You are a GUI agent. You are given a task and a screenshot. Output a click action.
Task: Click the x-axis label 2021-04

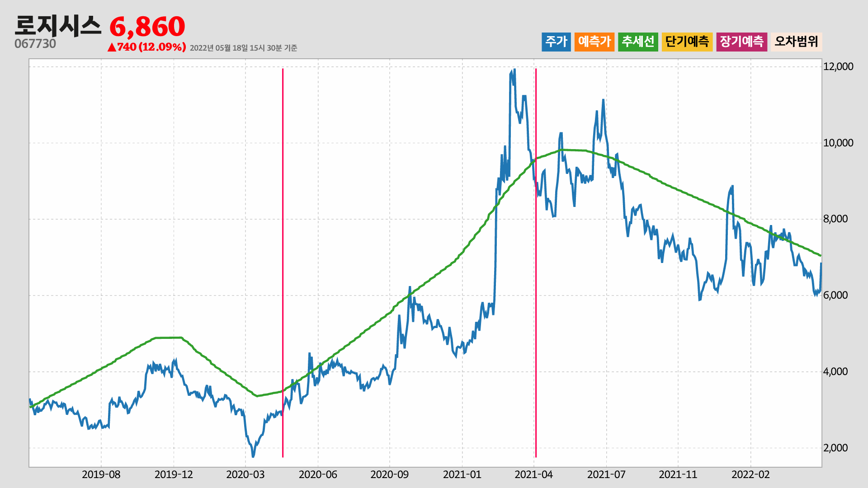click(534, 474)
